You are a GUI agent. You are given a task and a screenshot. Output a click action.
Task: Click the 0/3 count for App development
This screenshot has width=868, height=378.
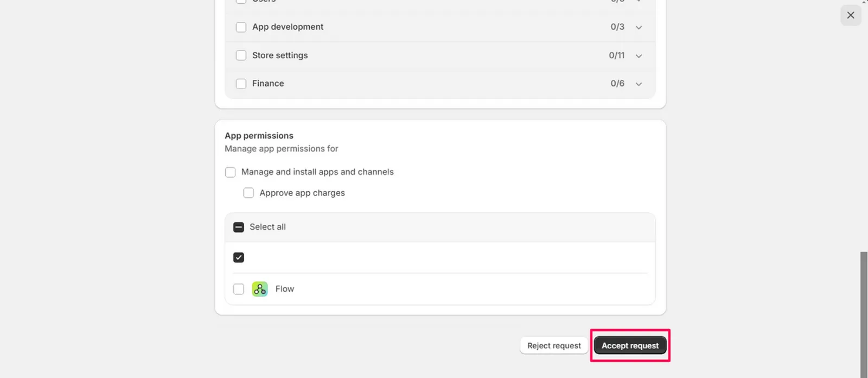pos(617,27)
